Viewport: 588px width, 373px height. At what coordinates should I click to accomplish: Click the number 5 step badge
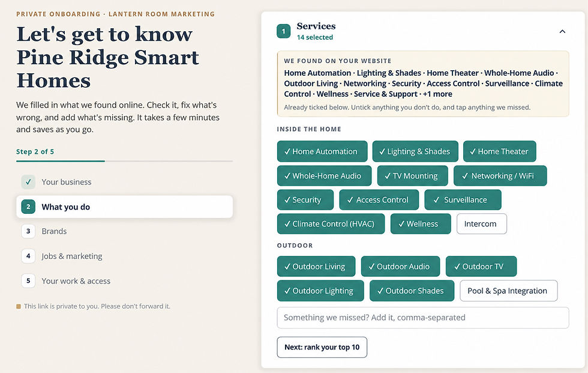28,281
